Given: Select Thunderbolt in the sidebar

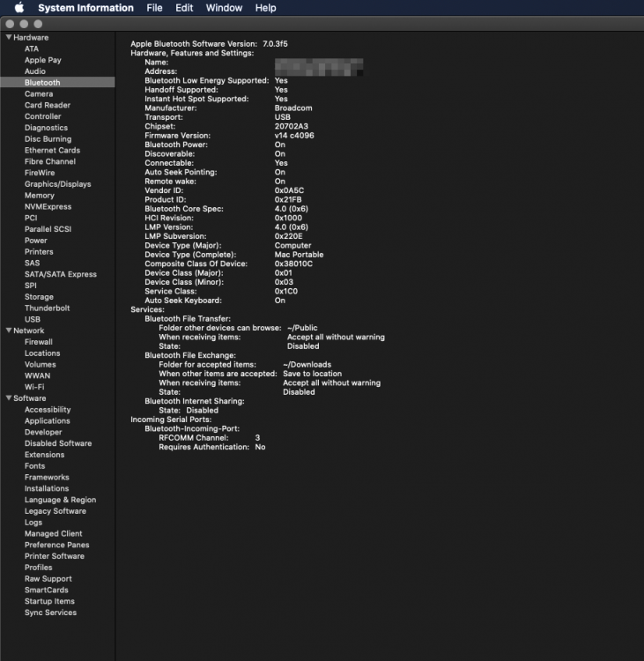Looking at the screenshot, I should (48, 308).
